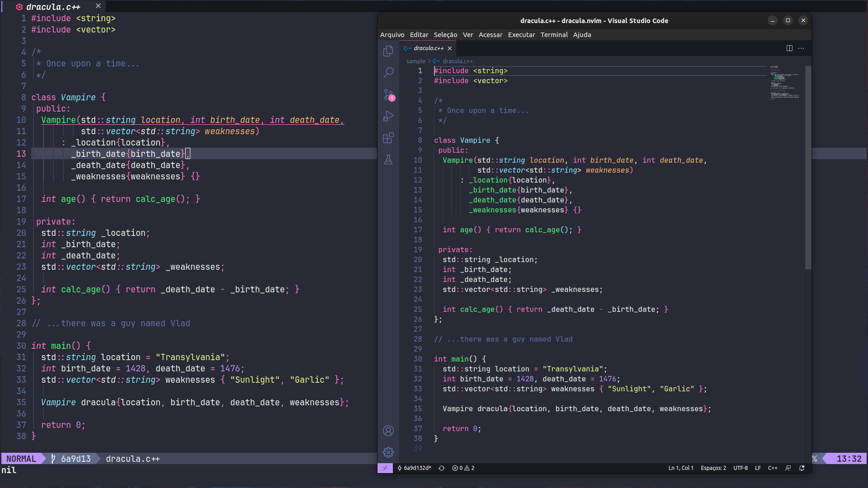Close the dracula.c++ tab in VS Code
The image size is (868, 488).
click(x=450, y=48)
